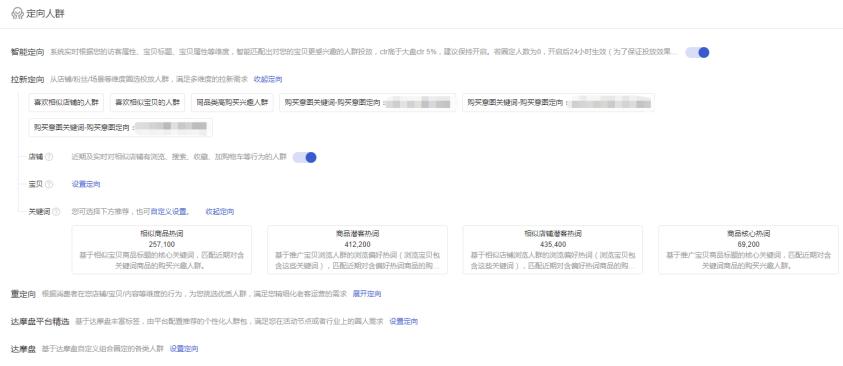Viewport: 843px width, 366px height.
Task: Click the 拉新定向 section label
Action: point(27,80)
